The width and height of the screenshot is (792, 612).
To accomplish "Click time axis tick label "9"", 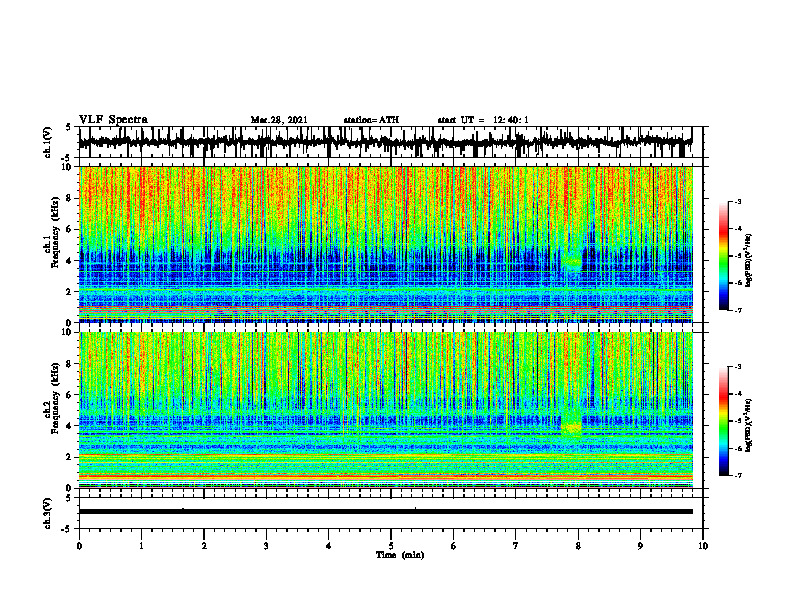I will [x=640, y=546].
